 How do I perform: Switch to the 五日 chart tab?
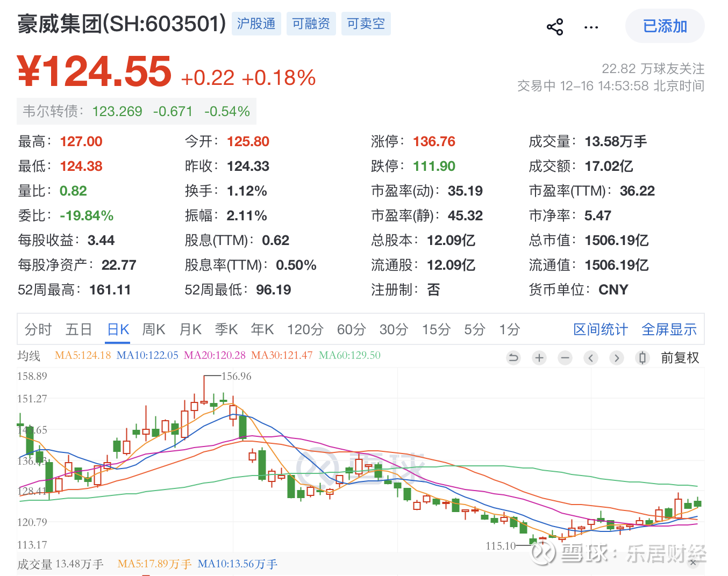(79, 329)
